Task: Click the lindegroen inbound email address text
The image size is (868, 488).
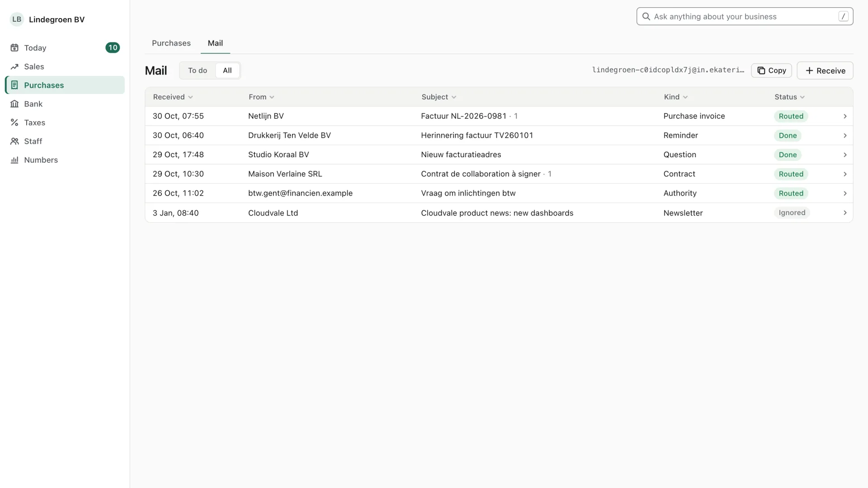Action: [668, 70]
